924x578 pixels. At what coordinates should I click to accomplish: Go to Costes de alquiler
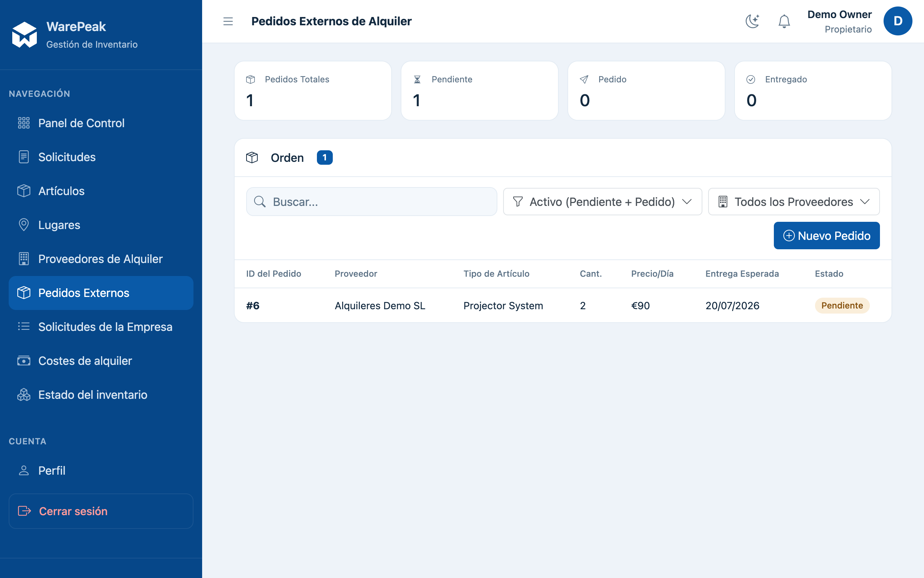click(101, 361)
